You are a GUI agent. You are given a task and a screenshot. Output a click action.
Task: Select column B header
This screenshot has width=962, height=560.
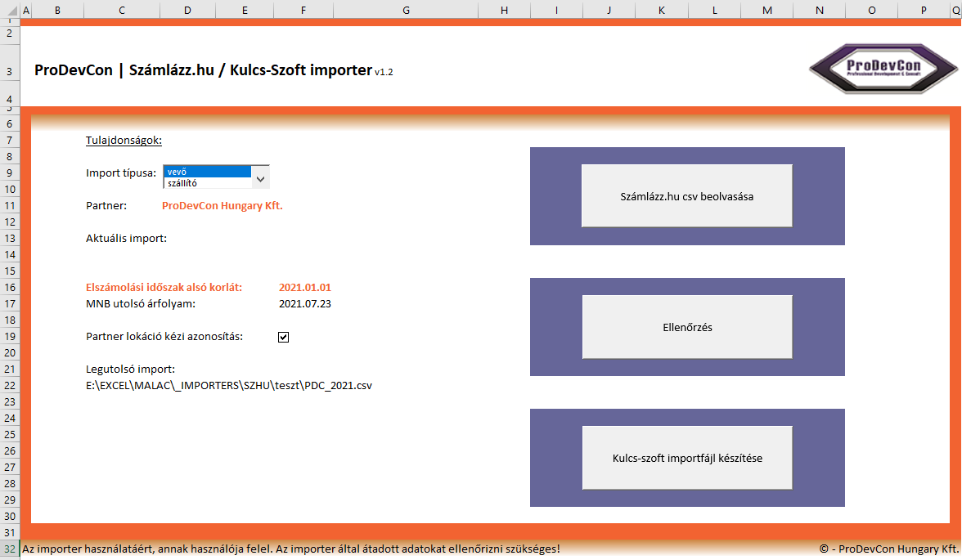tap(57, 11)
